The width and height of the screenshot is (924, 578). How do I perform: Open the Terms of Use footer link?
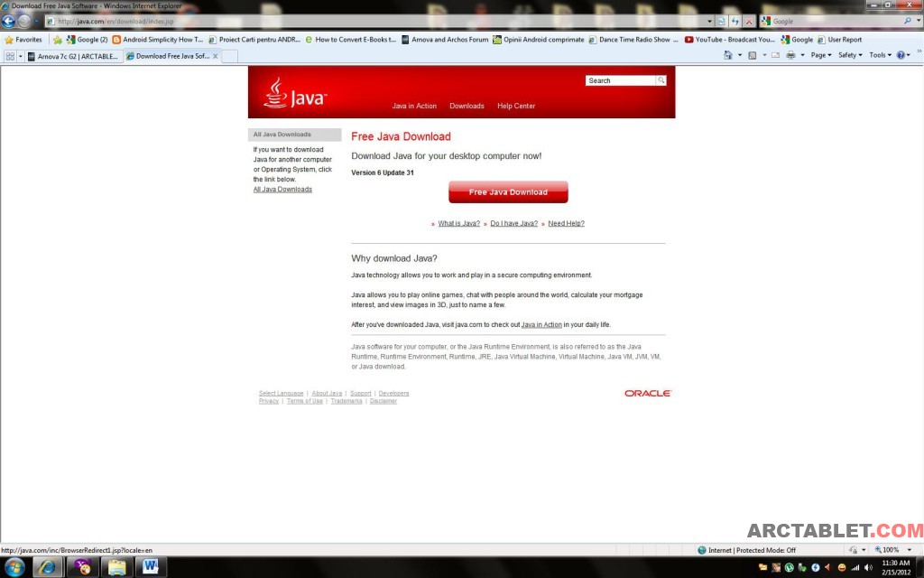(x=305, y=401)
